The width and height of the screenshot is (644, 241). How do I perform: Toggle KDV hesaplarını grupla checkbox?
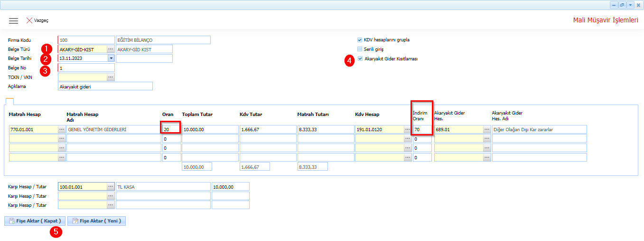(360, 40)
